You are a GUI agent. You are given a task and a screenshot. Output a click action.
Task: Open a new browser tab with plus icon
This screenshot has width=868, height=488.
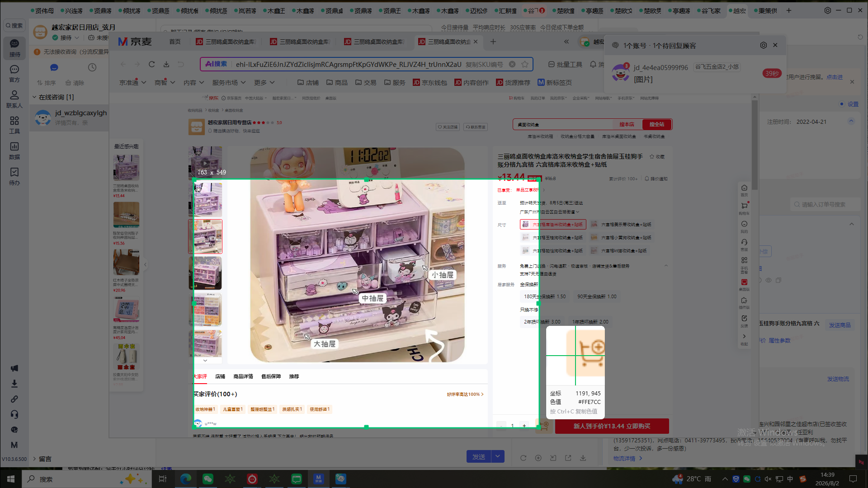[x=493, y=42]
